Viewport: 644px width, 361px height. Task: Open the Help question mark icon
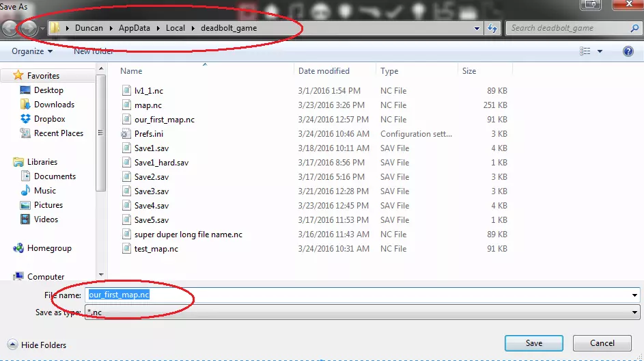click(628, 51)
